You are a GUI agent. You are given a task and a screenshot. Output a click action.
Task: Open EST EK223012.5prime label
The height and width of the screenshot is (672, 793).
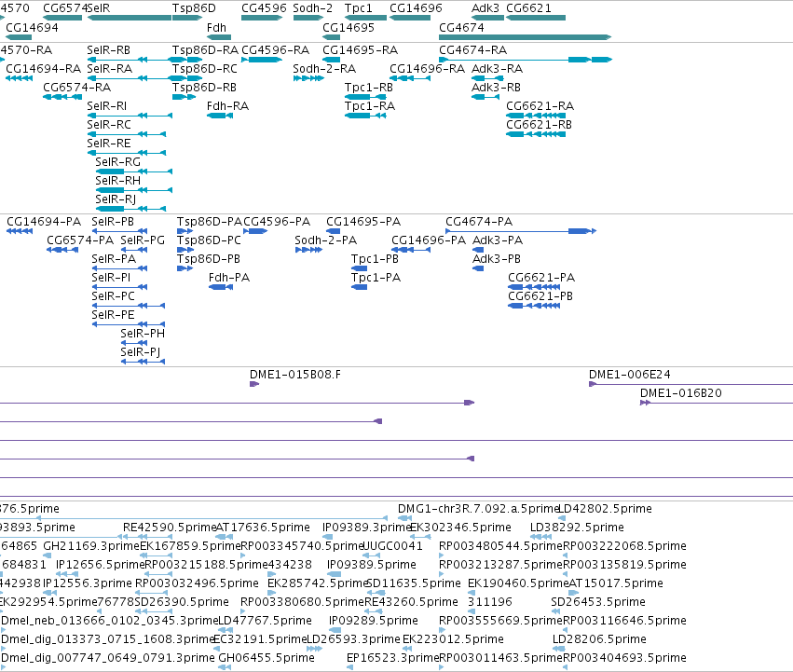453,639
